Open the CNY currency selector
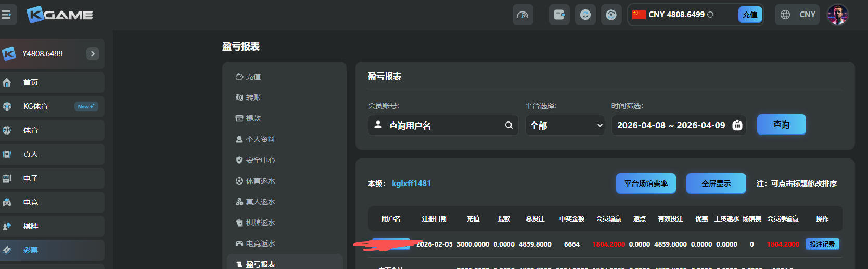The height and width of the screenshot is (269, 868). [807, 15]
